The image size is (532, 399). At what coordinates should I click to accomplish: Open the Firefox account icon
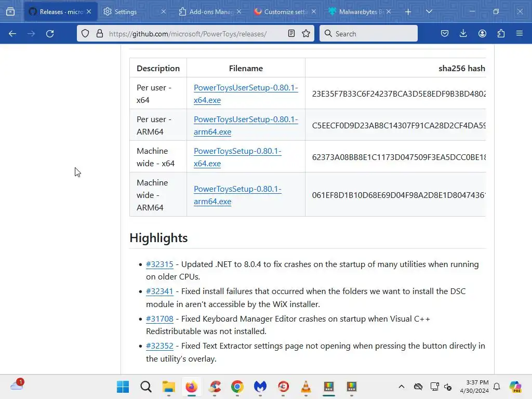[x=482, y=33]
